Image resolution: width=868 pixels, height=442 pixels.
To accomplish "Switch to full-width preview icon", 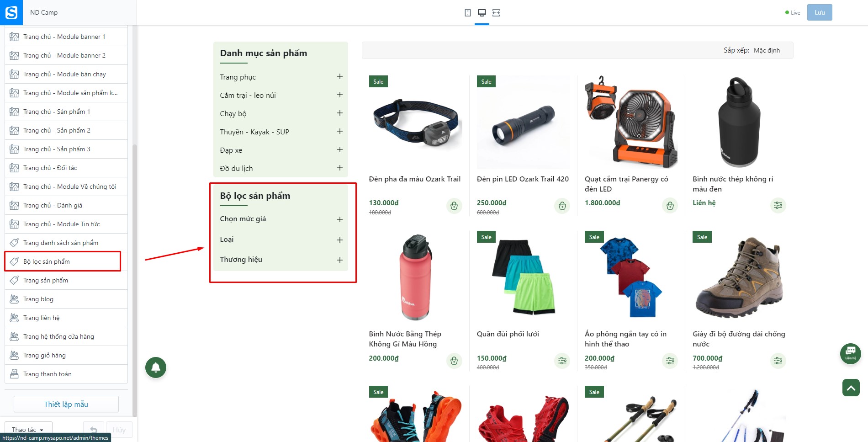I will pos(496,13).
